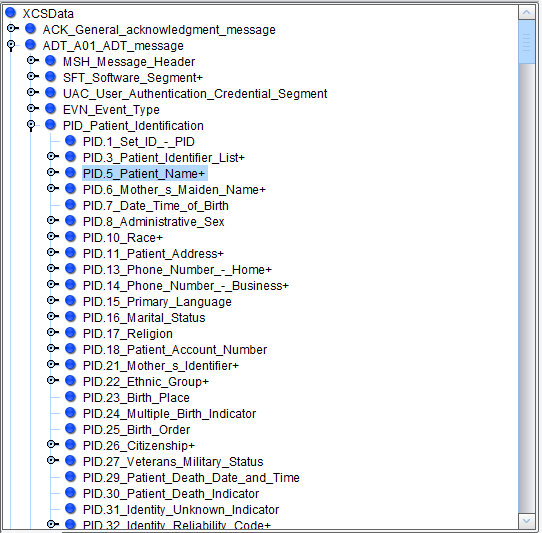Expand UAC_User_Authentication_Credential_Segment
The image size is (542, 533).
(32, 92)
